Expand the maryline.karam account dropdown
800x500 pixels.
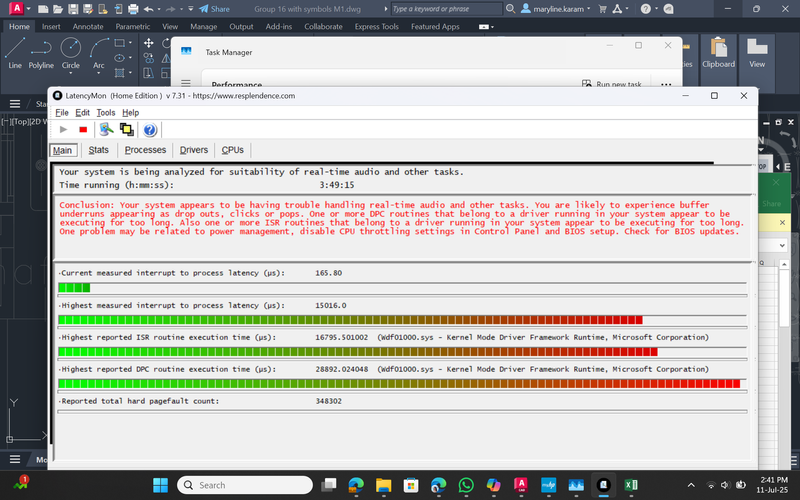(591, 9)
